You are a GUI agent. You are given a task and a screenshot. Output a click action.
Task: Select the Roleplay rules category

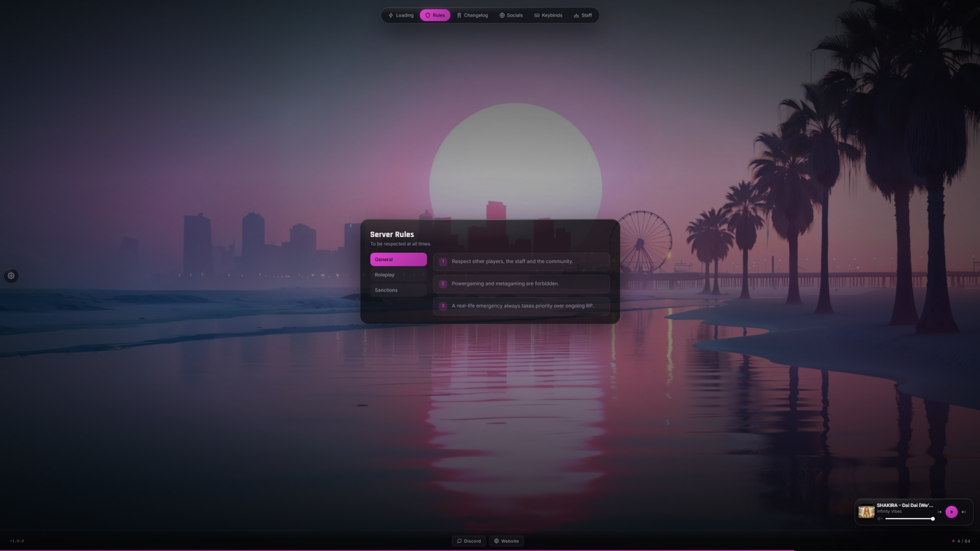point(398,275)
